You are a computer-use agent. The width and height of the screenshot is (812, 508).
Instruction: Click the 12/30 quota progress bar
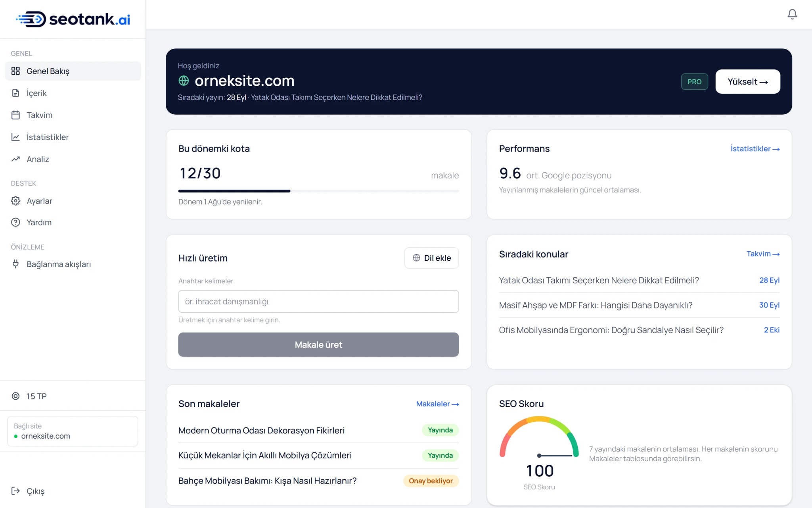(x=318, y=191)
